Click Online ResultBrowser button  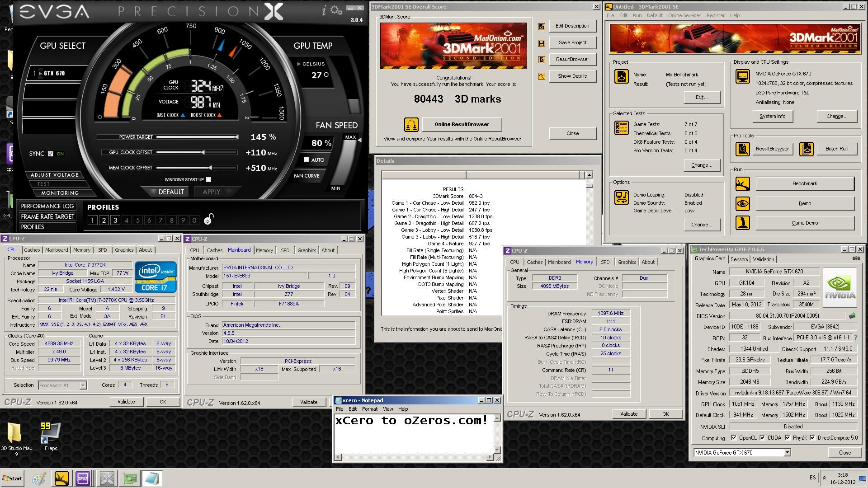coord(462,124)
